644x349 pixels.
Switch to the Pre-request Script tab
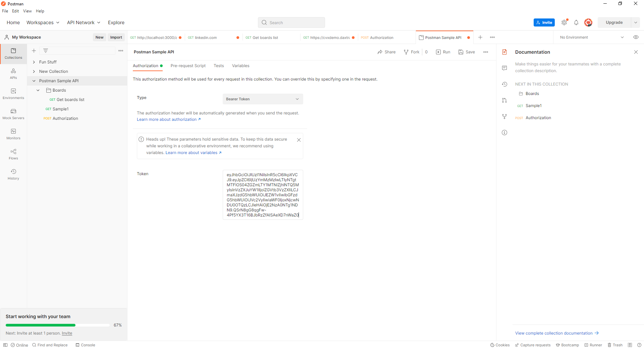(188, 66)
